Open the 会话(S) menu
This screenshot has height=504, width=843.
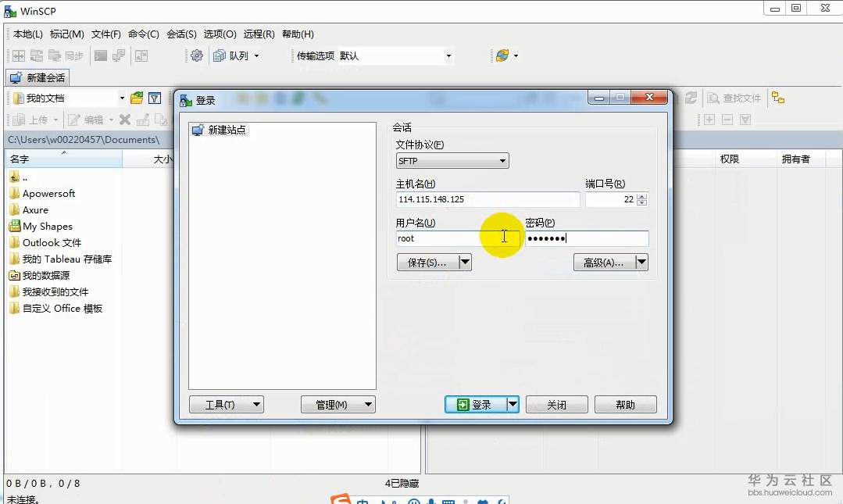[x=181, y=34]
